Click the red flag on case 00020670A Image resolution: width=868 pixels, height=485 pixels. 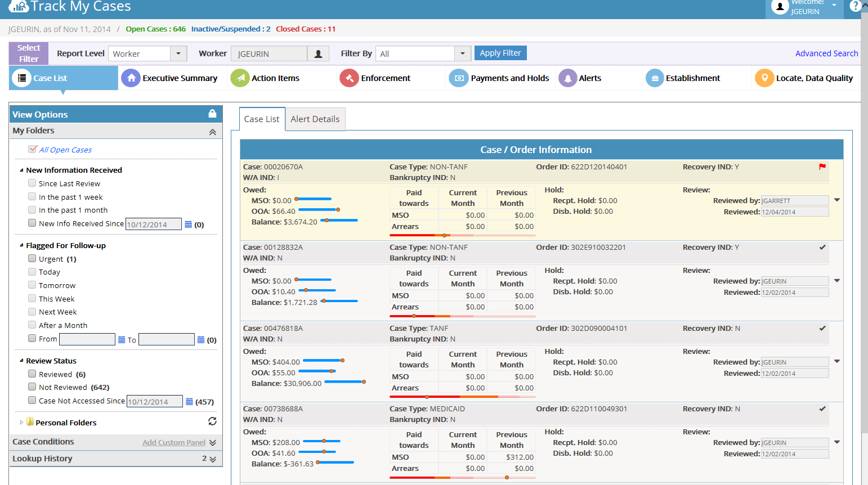pos(822,167)
